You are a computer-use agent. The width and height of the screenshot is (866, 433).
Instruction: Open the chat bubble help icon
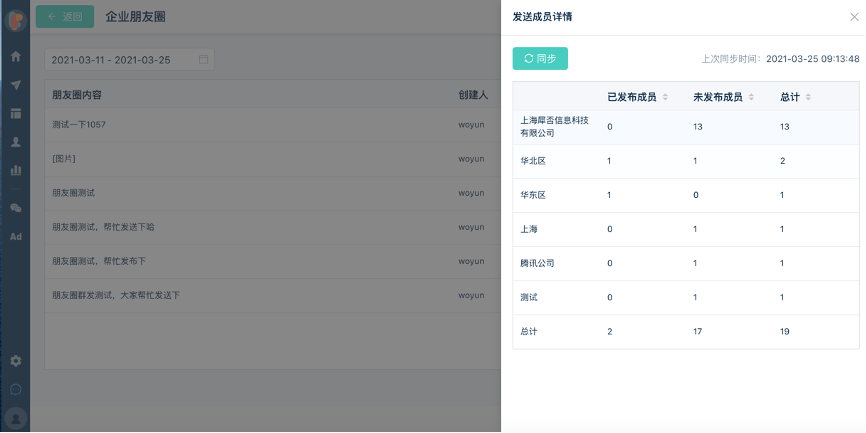point(16,389)
